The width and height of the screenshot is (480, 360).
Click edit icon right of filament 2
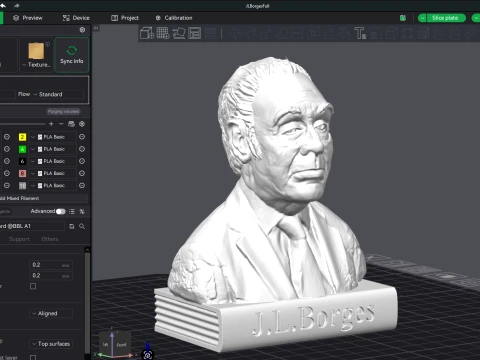[x=82, y=137]
